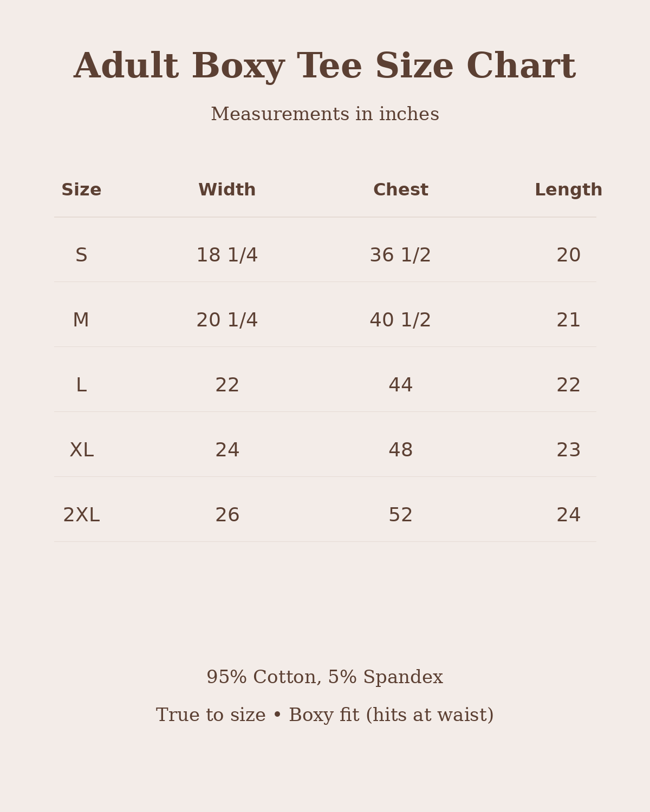
Task: Select the Measurements in inches subtitle
Action: click(325, 114)
